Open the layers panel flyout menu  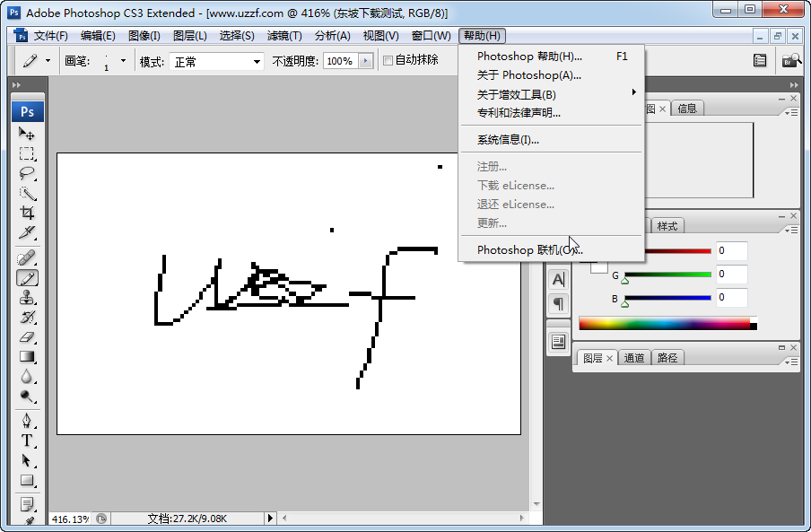click(x=791, y=362)
